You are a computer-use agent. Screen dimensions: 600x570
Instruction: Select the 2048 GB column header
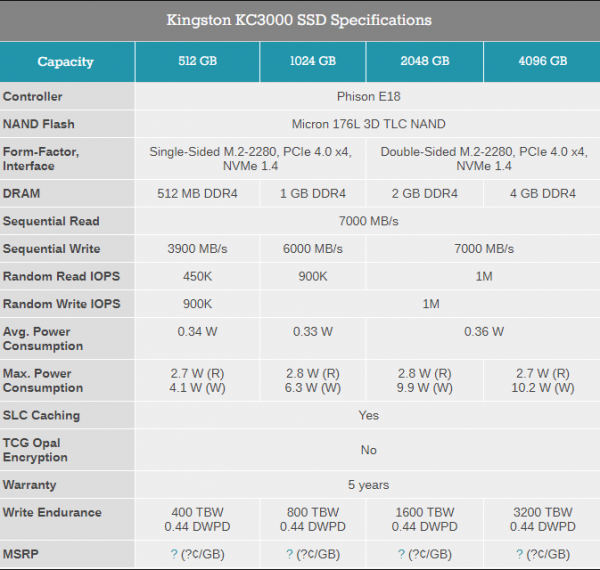pyautogui.click(x=425, y=61)
